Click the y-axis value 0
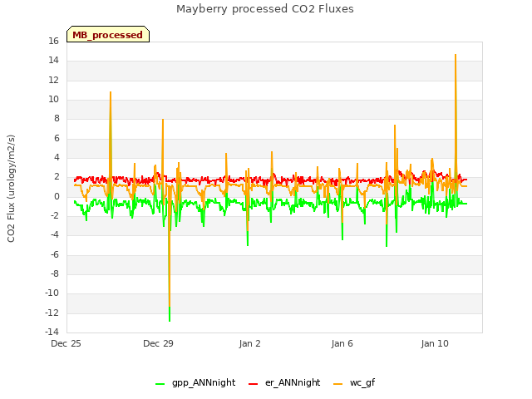Viewport: 532px width, 399px height. (x=57, y=196)
